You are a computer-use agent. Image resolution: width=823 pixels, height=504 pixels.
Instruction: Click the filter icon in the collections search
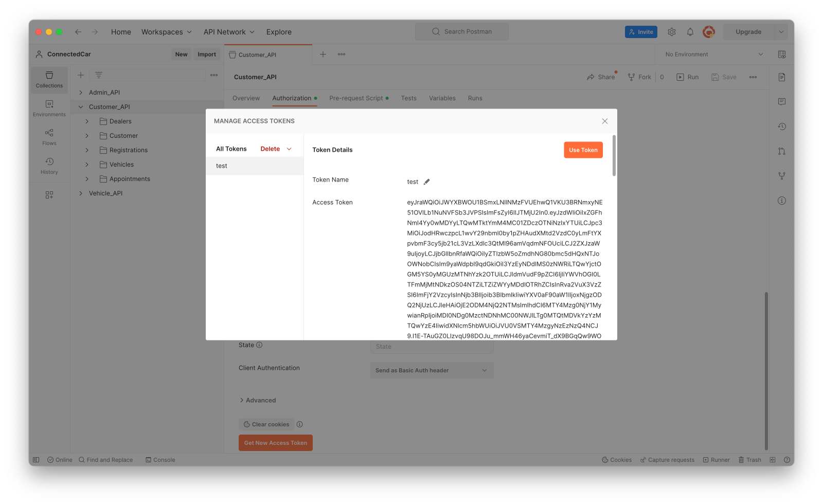pyautogui.click(x=99, y=75)
